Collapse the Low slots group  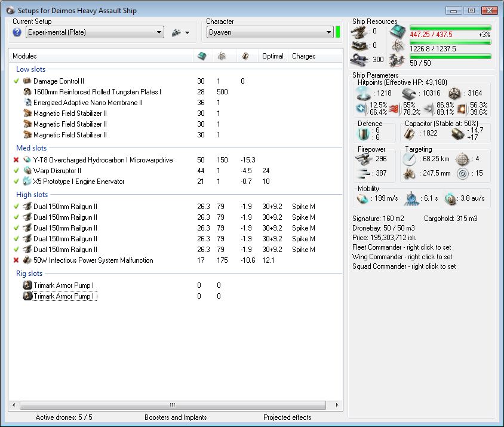30,69
